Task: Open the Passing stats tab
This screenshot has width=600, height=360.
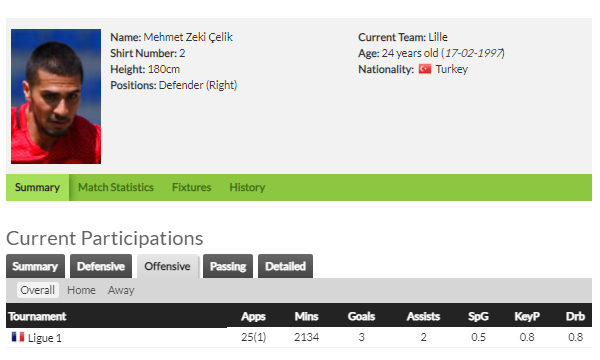Action: 228,266
